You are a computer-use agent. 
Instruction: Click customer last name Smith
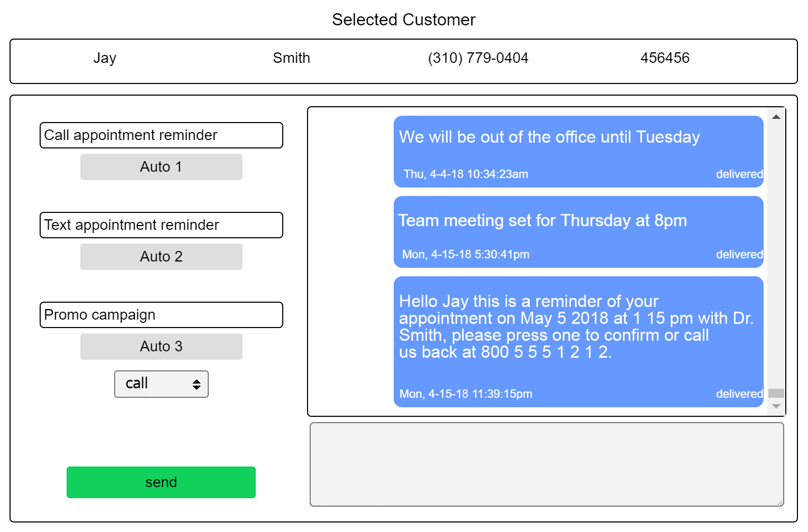[291, 58]
